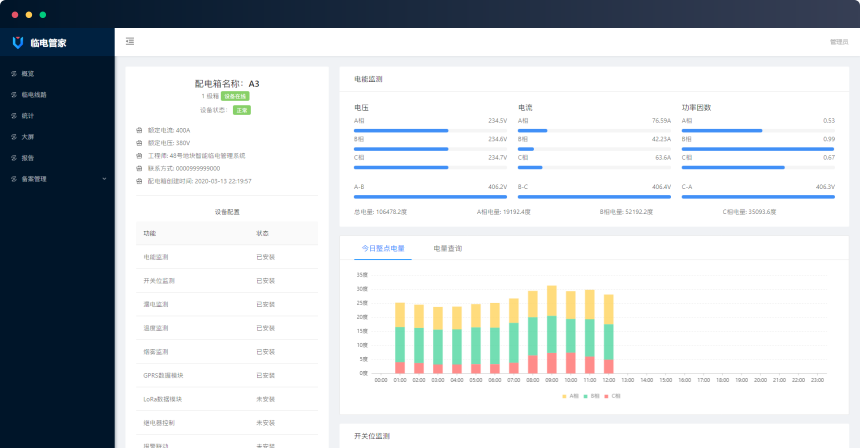Click the icon next to 工程师 info row

point(139,156)
